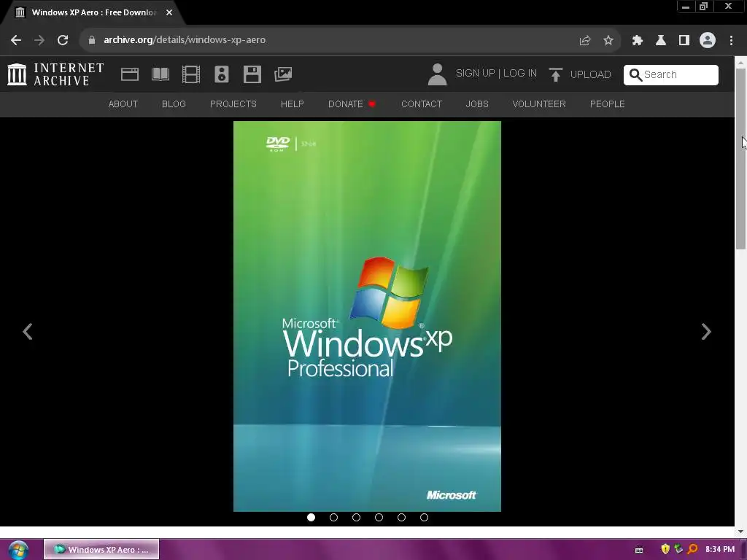Toggle the browser side panel icon

coord(684,41)
